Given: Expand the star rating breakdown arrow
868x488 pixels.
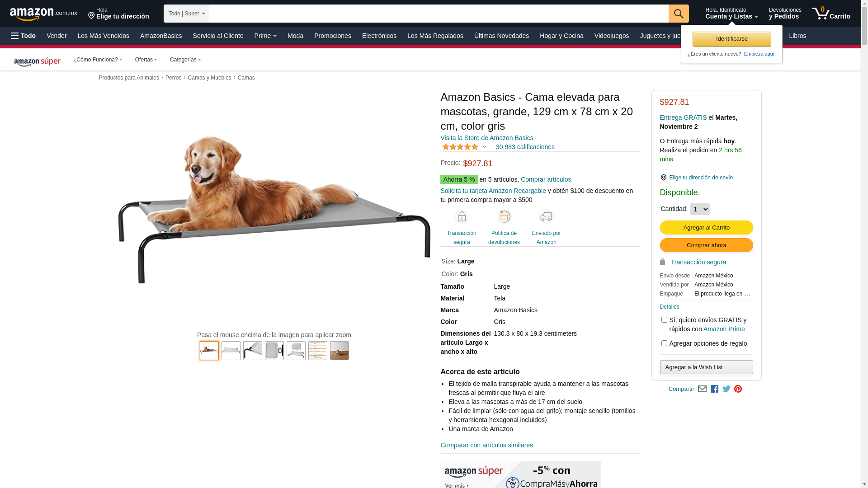Looking at the screenshot, I should click(484, 147).
